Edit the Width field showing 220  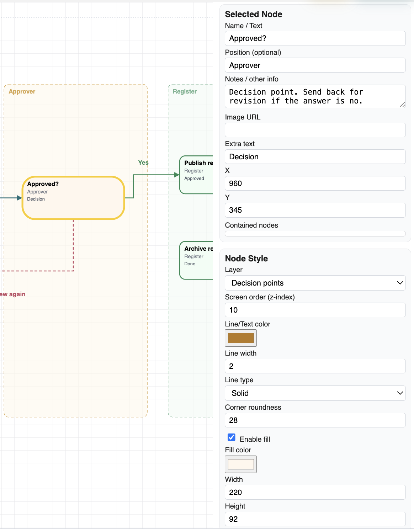(x=315, y=493)
